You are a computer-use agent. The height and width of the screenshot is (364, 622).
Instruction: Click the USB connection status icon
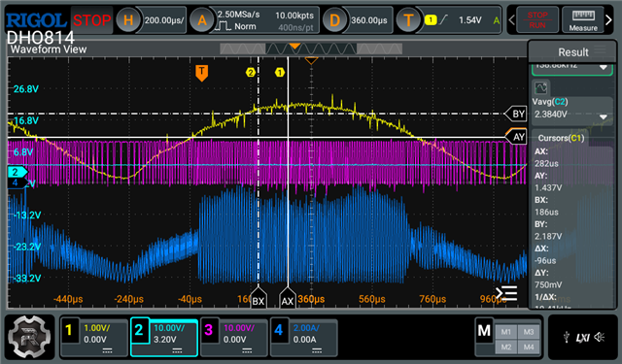coord(567,338)
